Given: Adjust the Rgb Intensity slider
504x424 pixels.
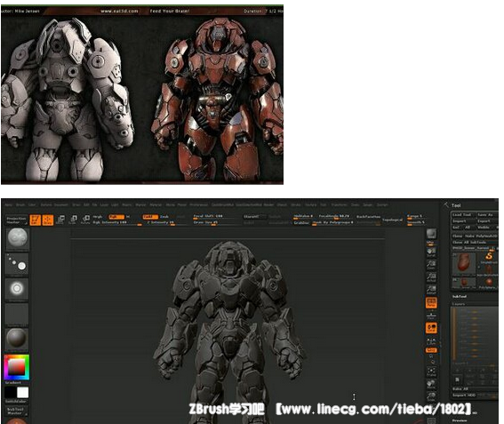Looking at the screenshot, I should pos(117,223).
